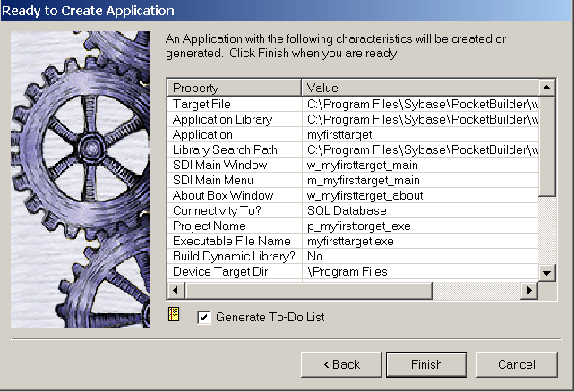The height and width of the screenshot is (392, 574).
Task: Click the gears illustration on the left
Action: click(81, 179)
